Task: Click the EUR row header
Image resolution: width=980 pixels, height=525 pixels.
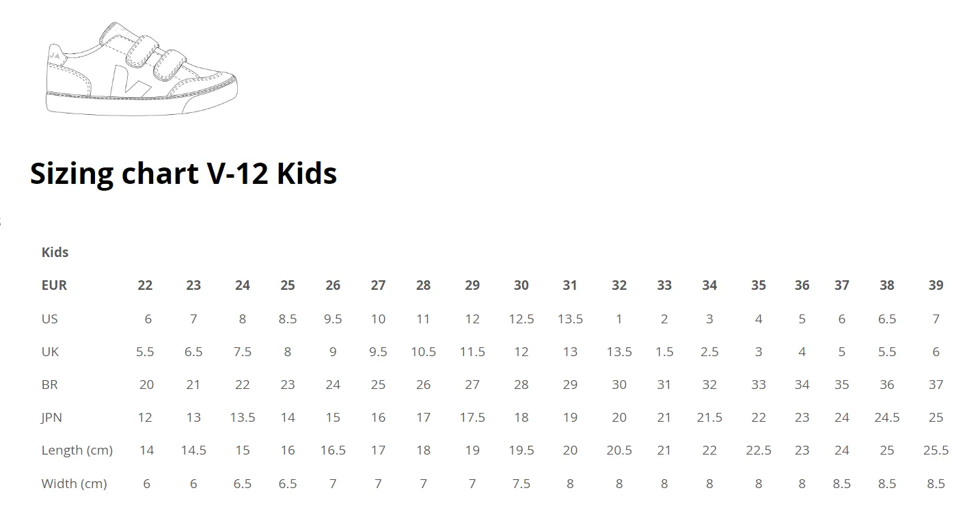Action: tap(54, 285)
